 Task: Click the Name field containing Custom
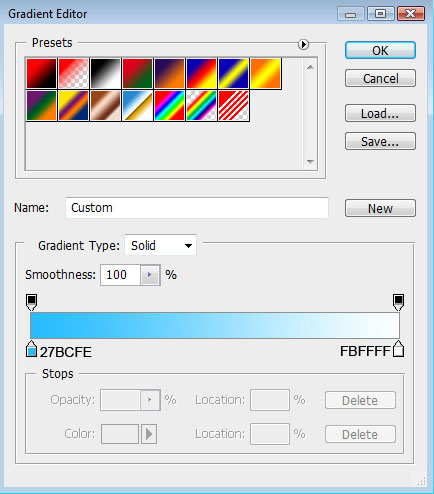tap(197, 208)
